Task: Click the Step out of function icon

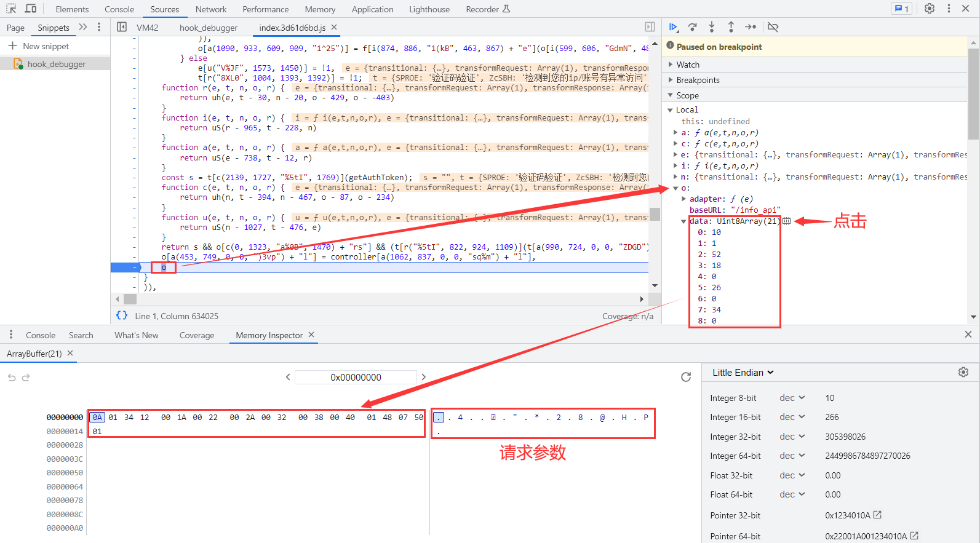Action: pyautogui.click(x=731, y=27)
